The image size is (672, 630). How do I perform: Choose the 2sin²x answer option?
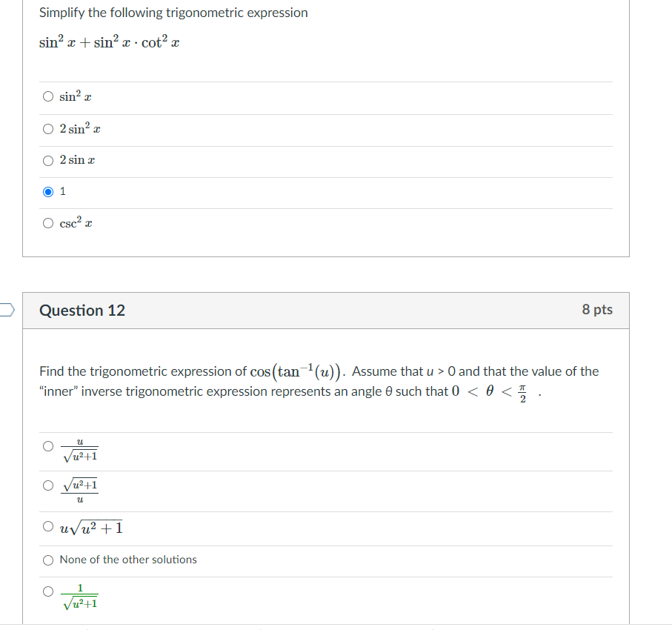47,128
